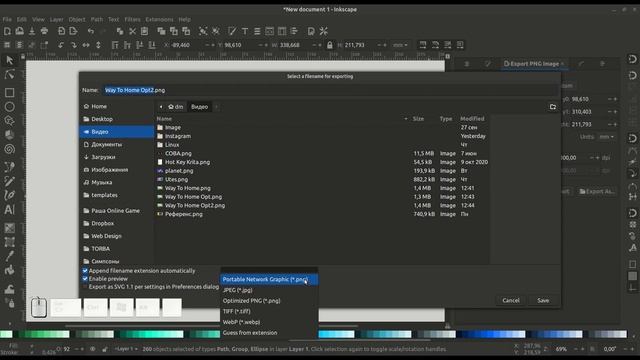
Task: Click the Undo arrow icon
Action: point(91,31)
